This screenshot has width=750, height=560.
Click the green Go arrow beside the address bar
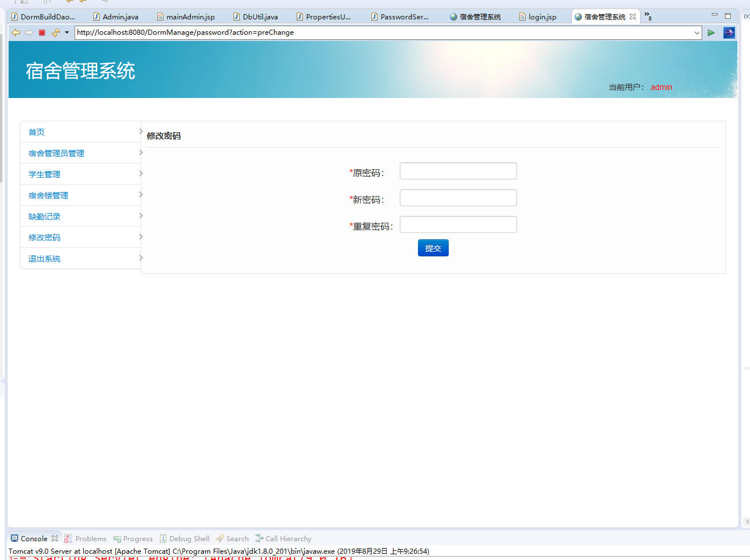click(711, 32)
